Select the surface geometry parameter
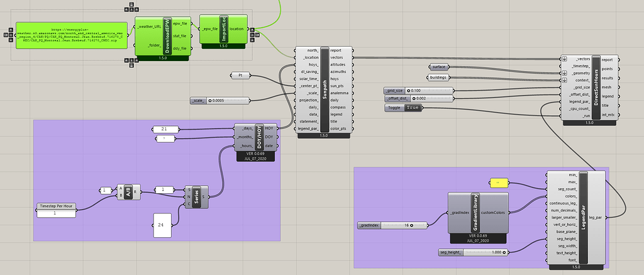644x275 pixels. tap(438, 66)
